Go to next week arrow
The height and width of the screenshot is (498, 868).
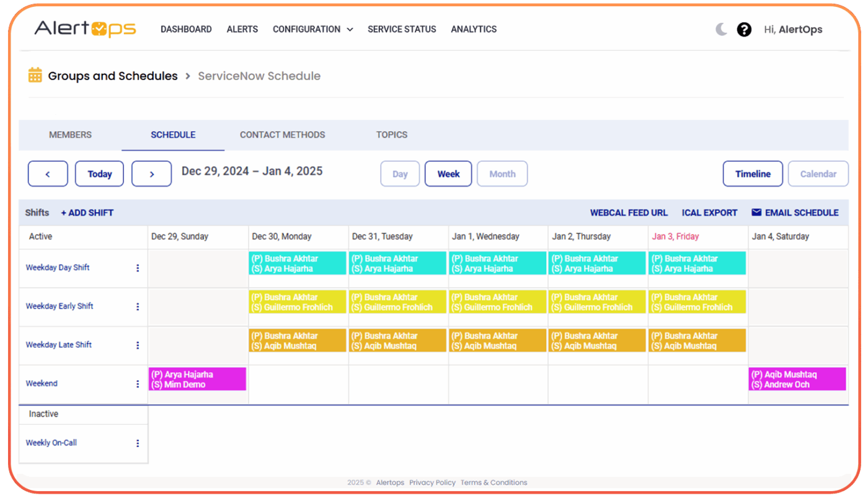pyautogui.click(x=151, y=174)
